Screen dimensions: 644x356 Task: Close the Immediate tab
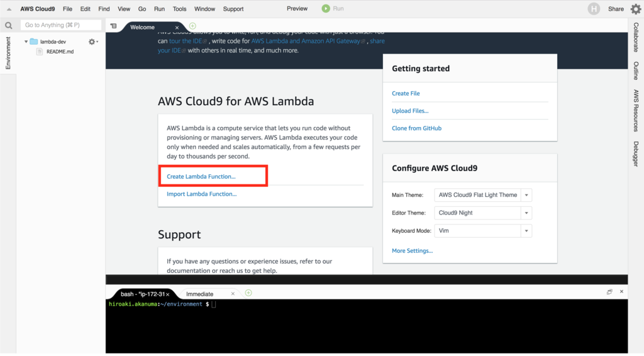[233, 294]
